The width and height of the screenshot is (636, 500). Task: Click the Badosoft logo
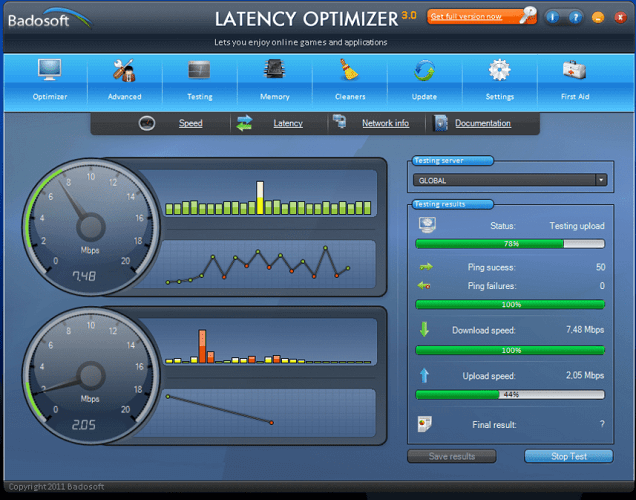(x=49, y=19)
